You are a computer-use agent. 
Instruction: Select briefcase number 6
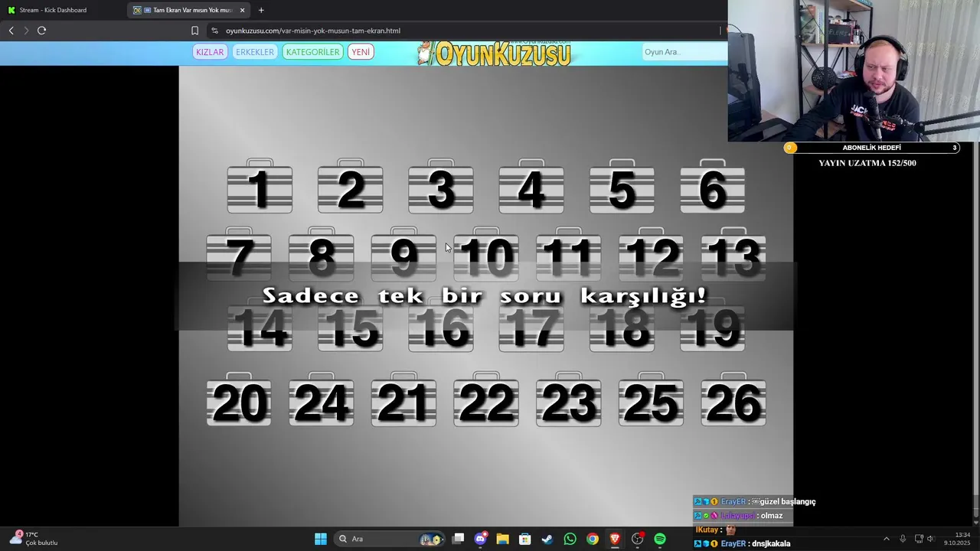click(712, 187)
